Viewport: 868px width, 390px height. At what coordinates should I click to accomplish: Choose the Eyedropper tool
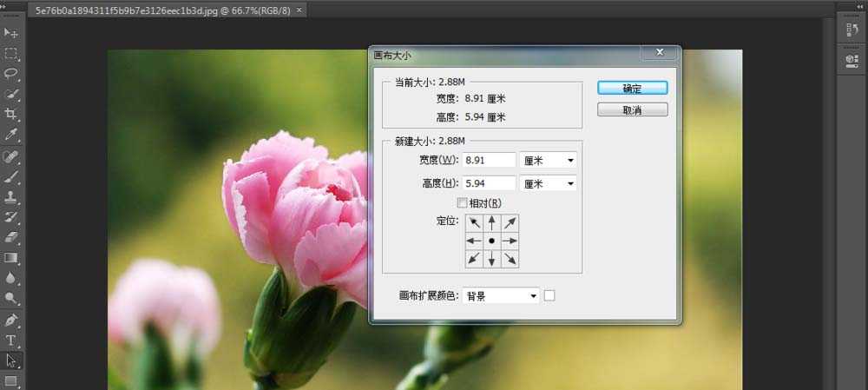pyautogui.click(x=11, y=136)
